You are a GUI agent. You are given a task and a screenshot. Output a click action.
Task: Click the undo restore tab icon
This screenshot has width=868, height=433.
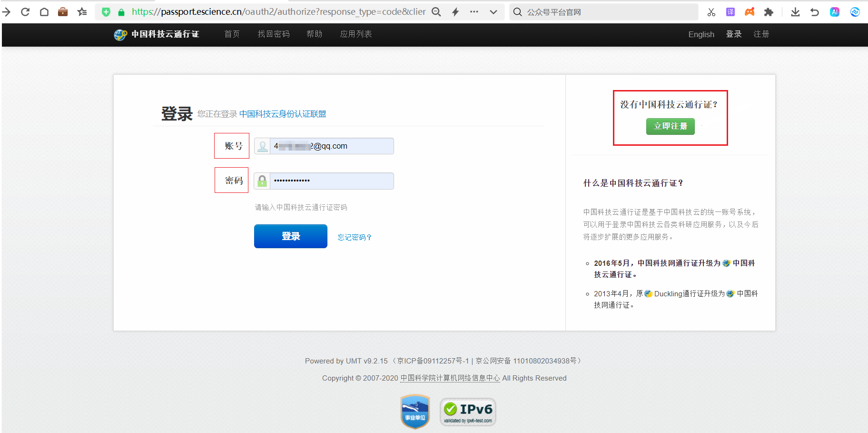pyautogui.click(x=815, y=12)
